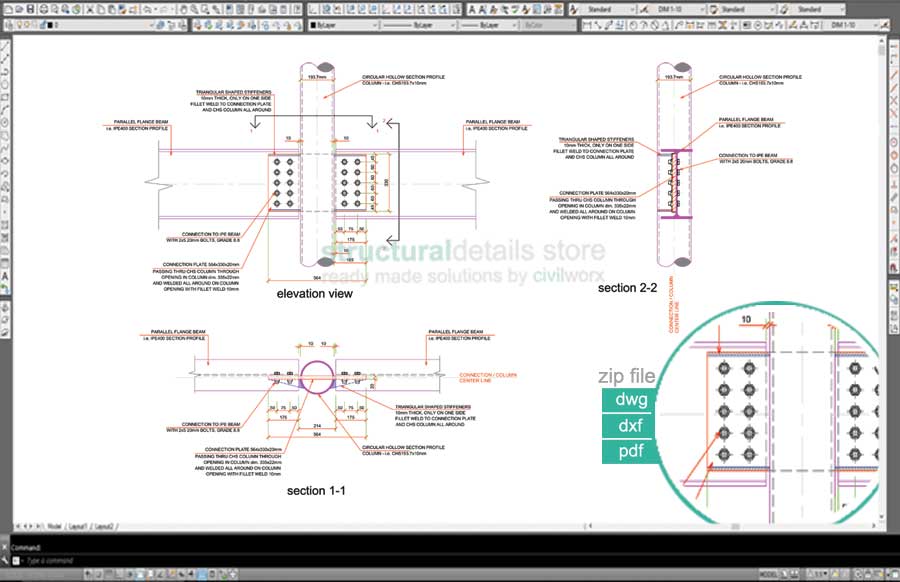Select the Polyline tool in the draw toolbar
The image size is (900, 582).
5,72
